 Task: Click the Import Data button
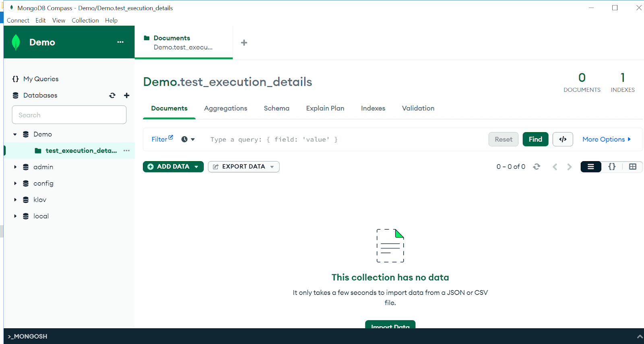(390, 325)
